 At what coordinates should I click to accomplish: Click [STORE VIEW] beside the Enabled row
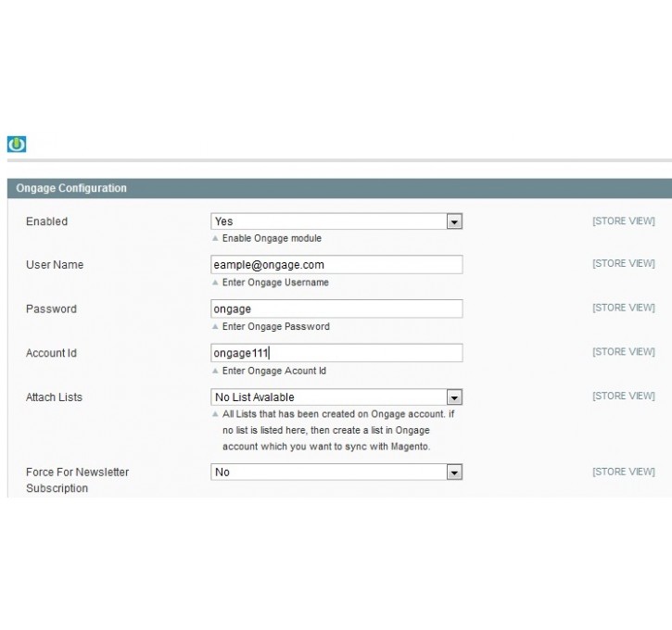[624, 221]
